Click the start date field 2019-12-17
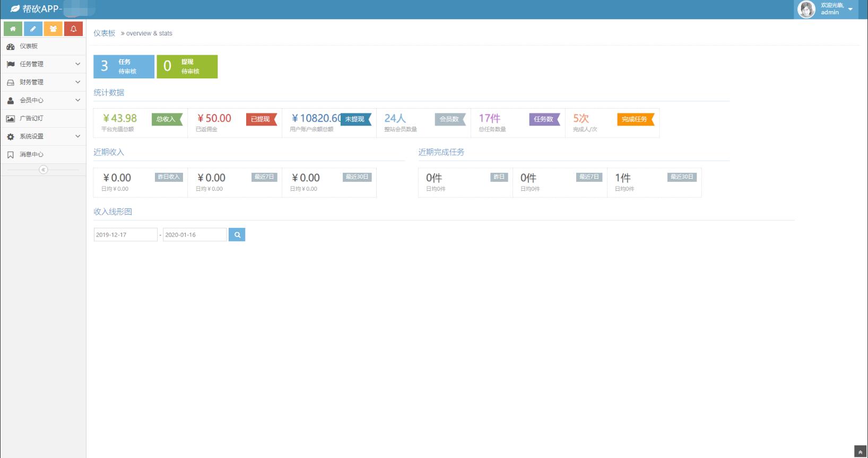The height and width of the screenshot is (458, 868). pos(125,235)
